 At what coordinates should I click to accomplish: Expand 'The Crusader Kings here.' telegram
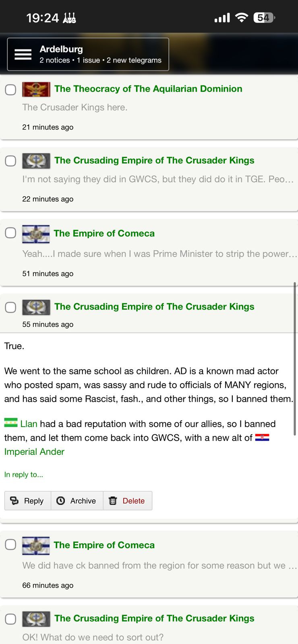pyautogui.click(x=75, y=107)
